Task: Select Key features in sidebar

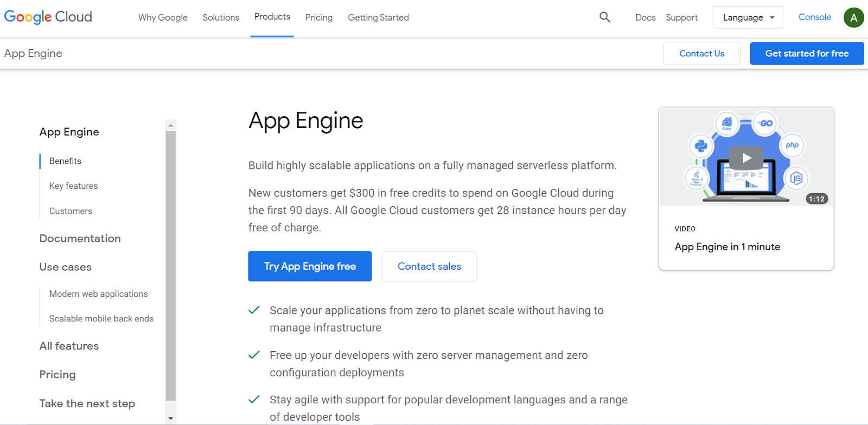Action: point(74,186)
